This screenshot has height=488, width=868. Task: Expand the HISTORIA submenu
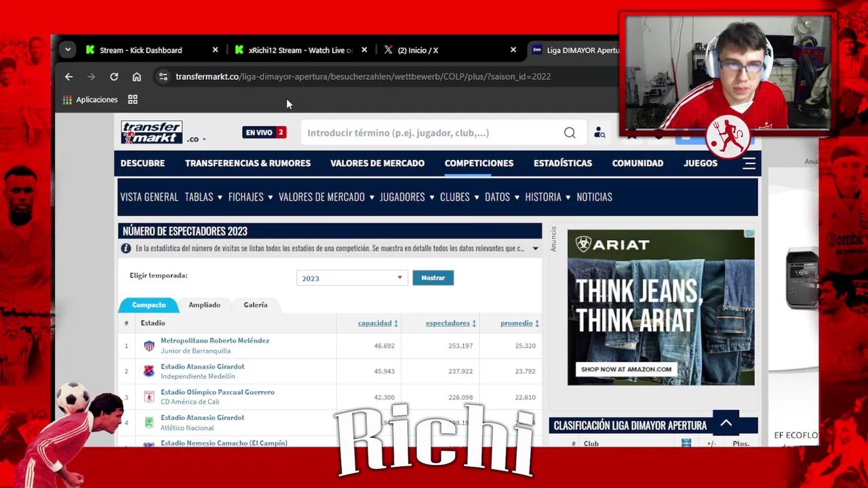coord(548,197)
